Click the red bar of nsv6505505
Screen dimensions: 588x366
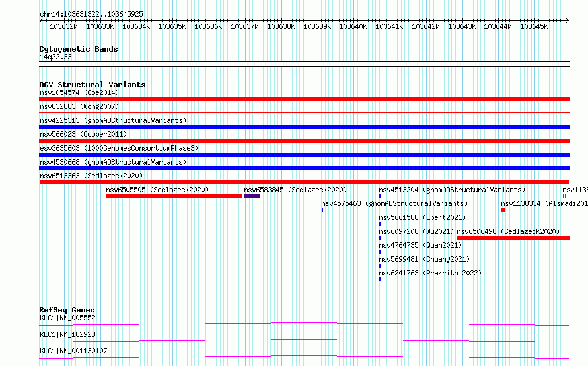(x=174, y=196)
